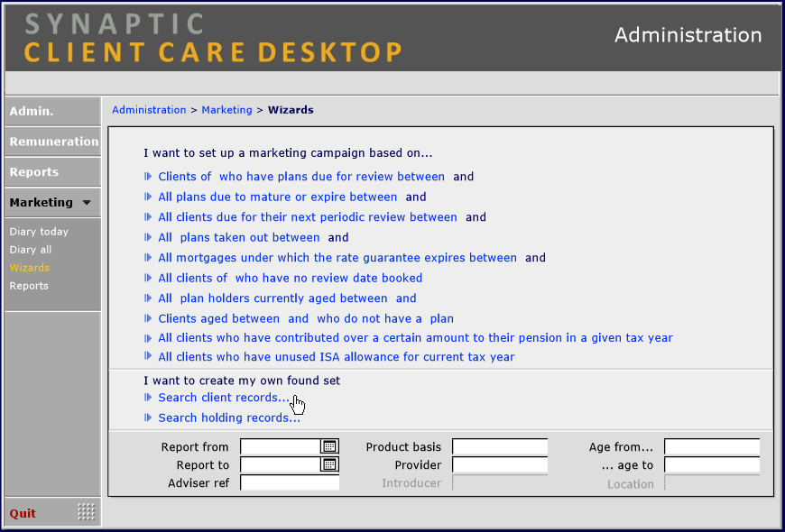Open Diary all under Marketing
The height and width of the screenshot is (532, 785).
point(30,250)
